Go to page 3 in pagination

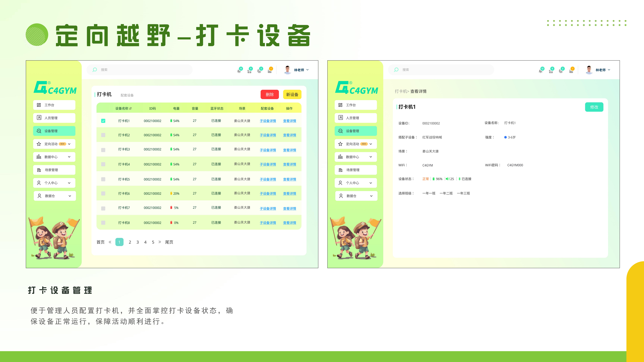[x=138, y=242]
